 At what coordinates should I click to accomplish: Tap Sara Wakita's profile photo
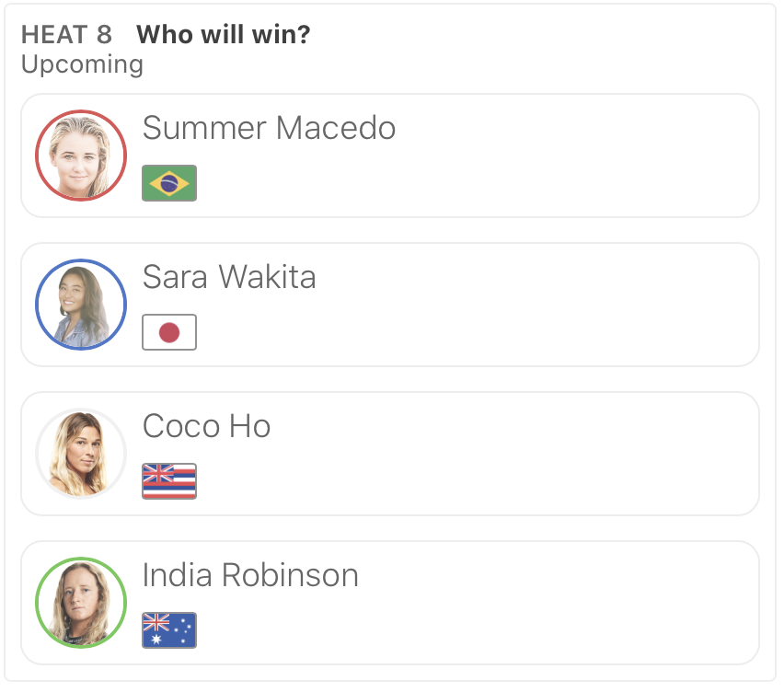pyautogui.click(x=81, y=305)
